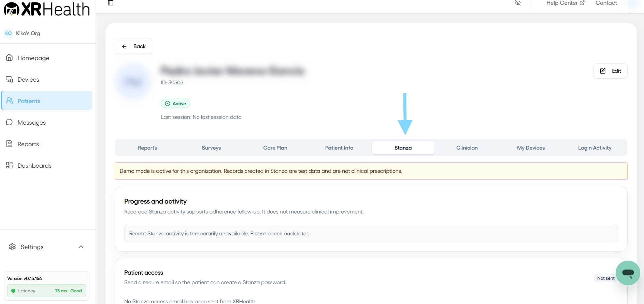Click the Progress and activity heading

pyautogui.click(x=155, y=202)
